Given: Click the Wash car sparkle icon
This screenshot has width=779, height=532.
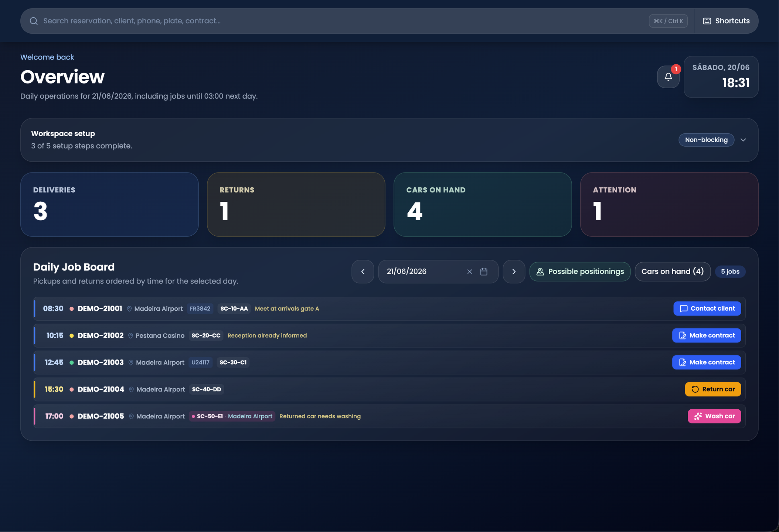Looking at the screenshot, I should 698,416.
